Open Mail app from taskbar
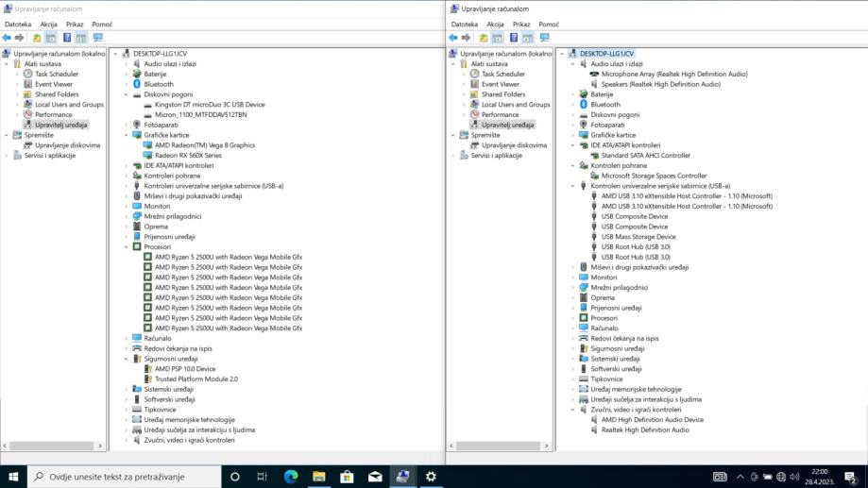 click(375, 477)
